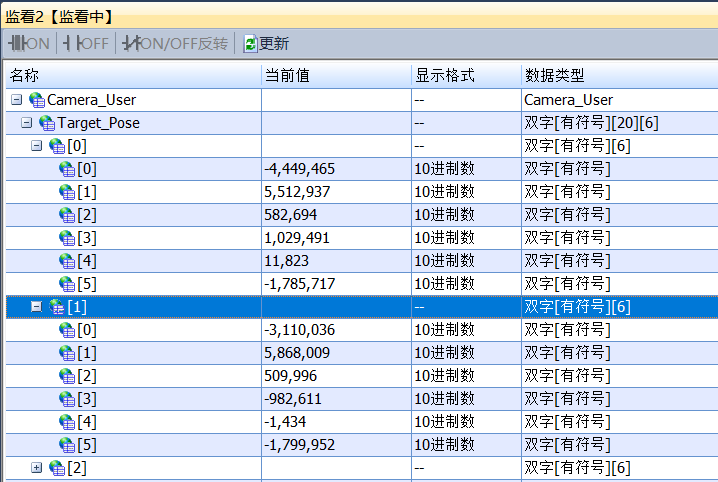Click icon of row valued 582,694

(67, 215)
